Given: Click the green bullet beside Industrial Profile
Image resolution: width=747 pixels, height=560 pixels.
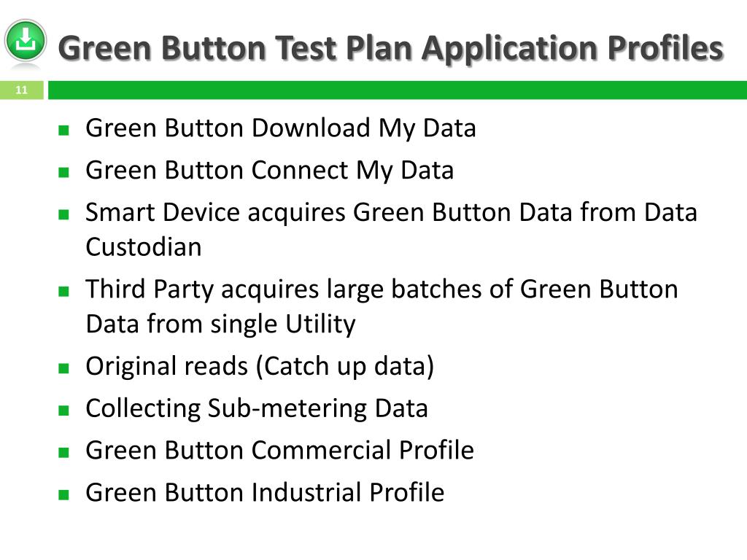Looking at the screenshot, I should coord(64,494).
